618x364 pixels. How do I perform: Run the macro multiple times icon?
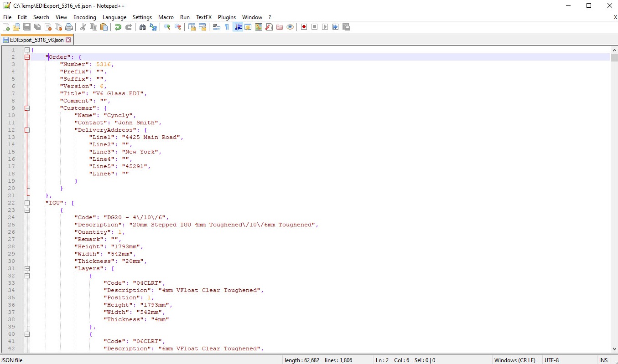(335, 27)
